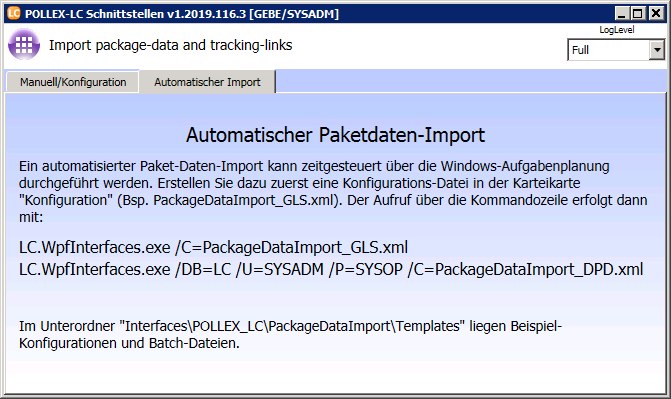Image resolution: width=671 pixels, height=399 pixels.
Task: Click the command line ending with PackageDataImport_GLS.xml
Action: click(x=213, y=247)
